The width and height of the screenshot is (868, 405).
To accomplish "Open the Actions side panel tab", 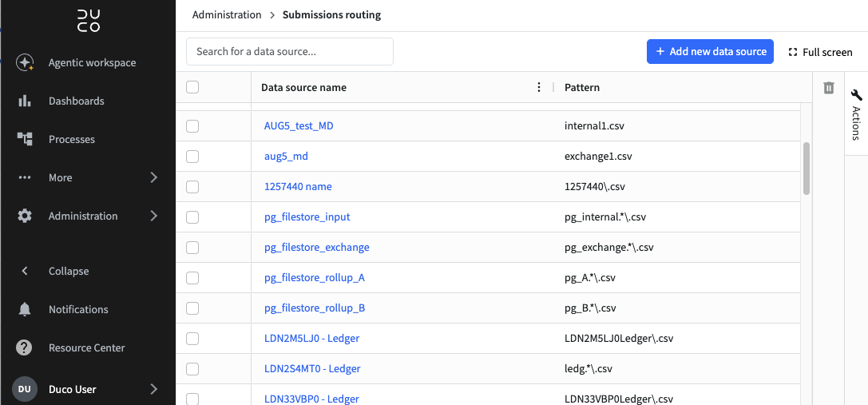I will 856,114.
